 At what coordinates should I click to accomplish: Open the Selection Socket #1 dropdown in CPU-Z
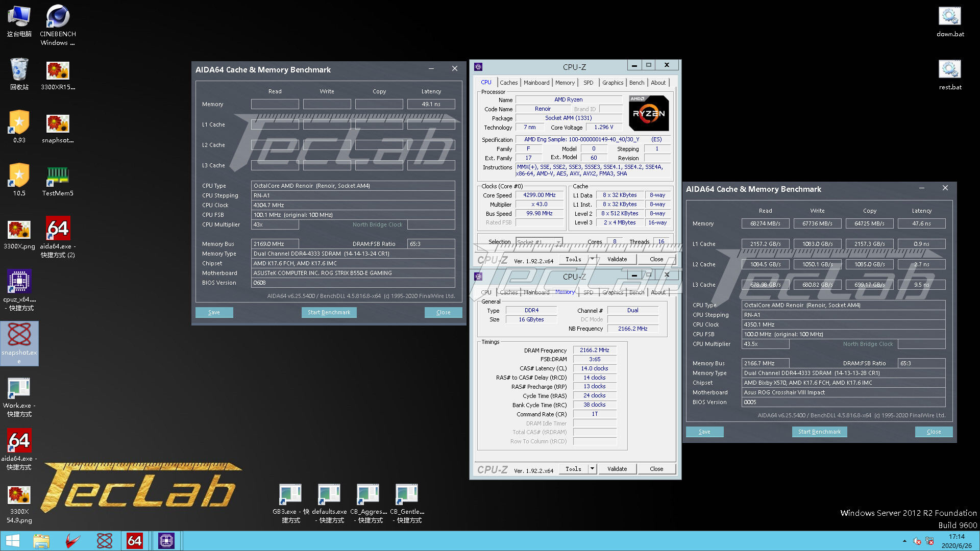(x=539, y=242)
